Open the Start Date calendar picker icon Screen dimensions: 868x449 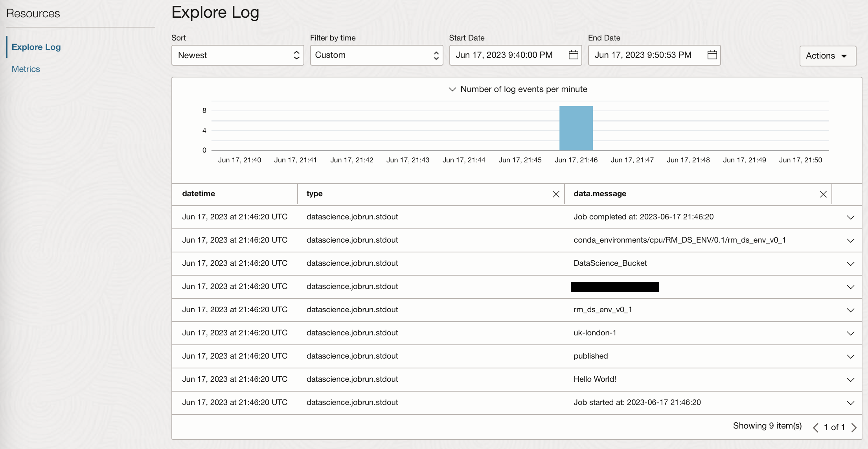[573, 55]
